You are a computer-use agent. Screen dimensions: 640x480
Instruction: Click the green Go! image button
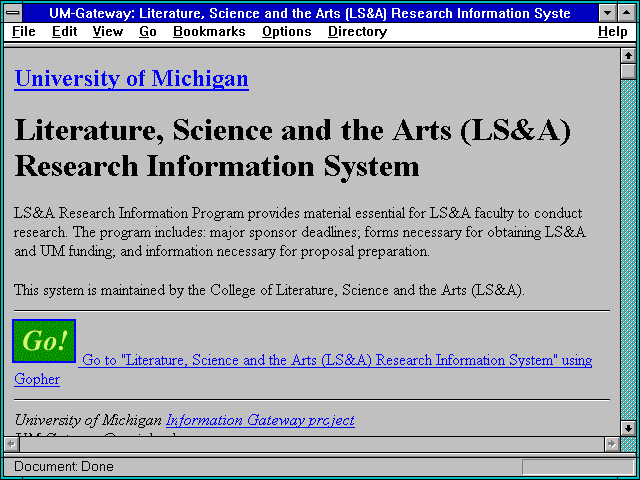[x=44, y=341]
